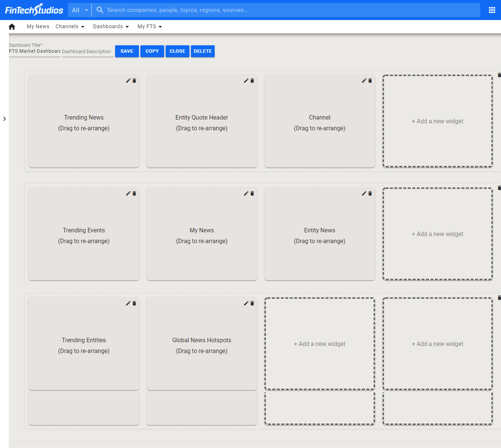The image size is (501, 448).
Task: Add a new widget in first row
Action: coord(437,121)
